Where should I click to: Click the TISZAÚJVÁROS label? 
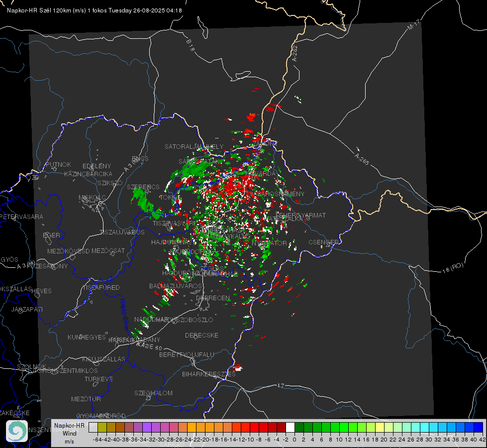tap(122, 232)
